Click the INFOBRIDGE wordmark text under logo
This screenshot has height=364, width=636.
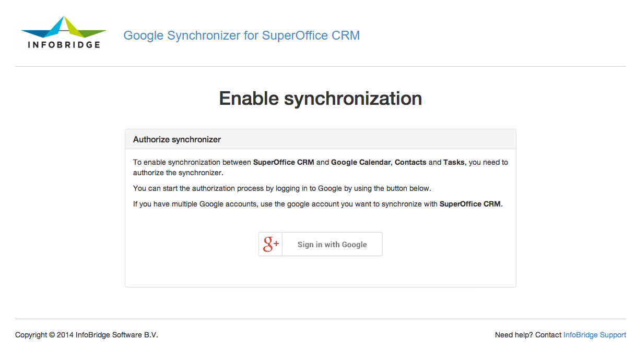point(64,45)
